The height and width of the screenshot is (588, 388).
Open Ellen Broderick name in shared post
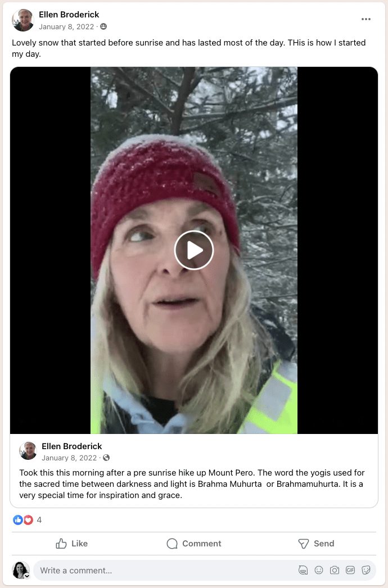click(x=71, y=446)
